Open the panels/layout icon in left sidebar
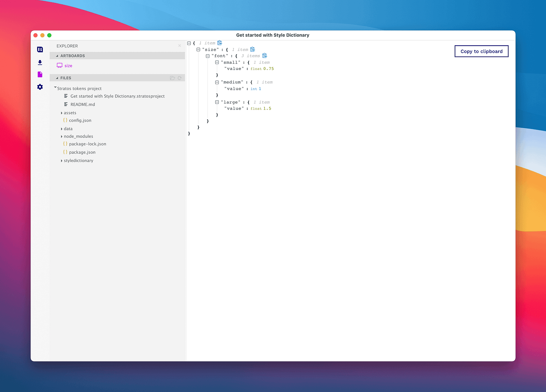The width and height of the screenshot is (546, 392). click(x=40, y=50)
